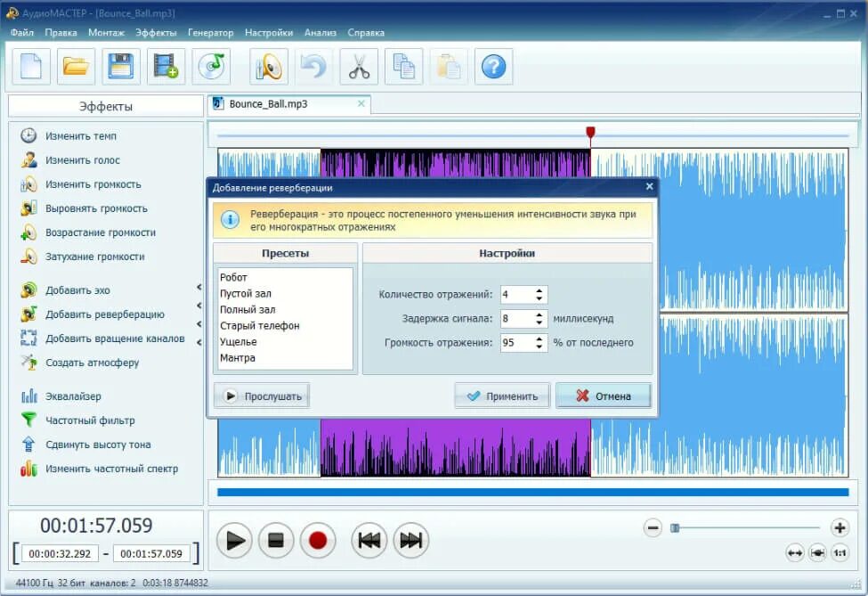Save the project with the floppy disk icon
Viewport: 868px width, 596px height.
pyautogui.click(x=121, y=67)
